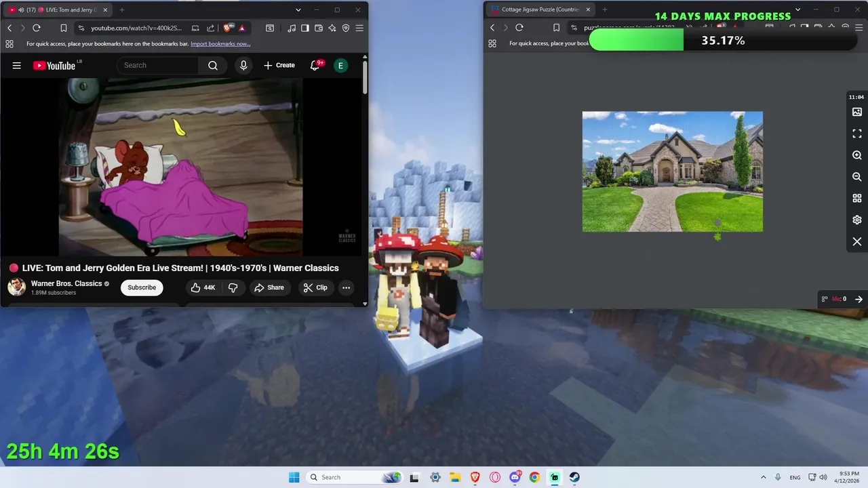Open jigsaw puzzle settings gear

[x=857, y=220]
